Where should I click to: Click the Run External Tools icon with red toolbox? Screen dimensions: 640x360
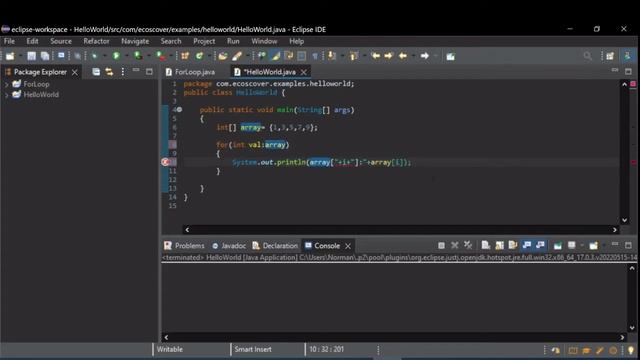[x=160, y=56]
